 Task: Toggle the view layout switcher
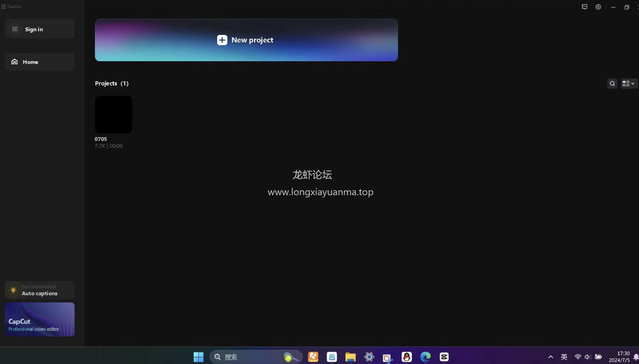pyautogui.click(x=627, y=83)
